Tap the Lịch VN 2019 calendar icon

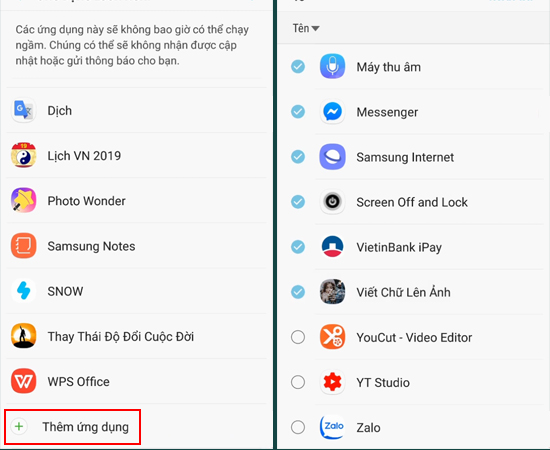pos(24,155)
